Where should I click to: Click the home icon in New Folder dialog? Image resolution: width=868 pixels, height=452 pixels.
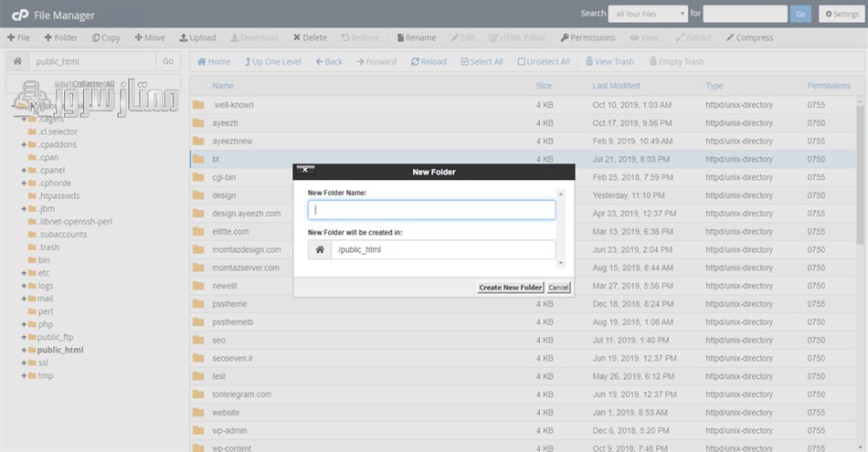(x=320, y=249)
